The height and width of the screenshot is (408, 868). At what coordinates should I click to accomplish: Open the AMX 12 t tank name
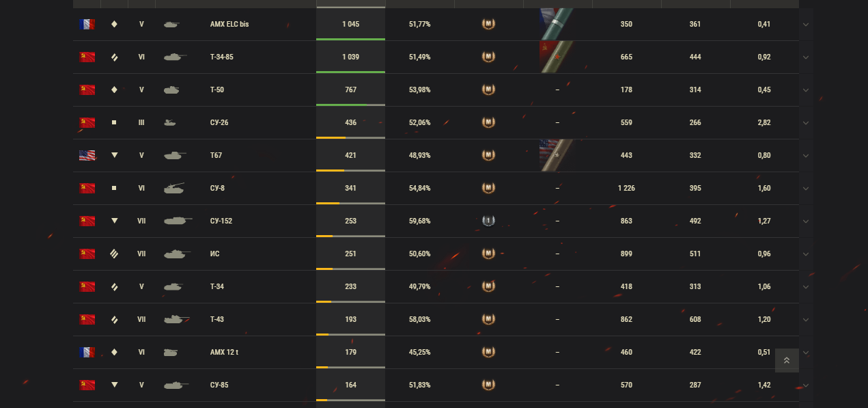(x=224, y=352)
